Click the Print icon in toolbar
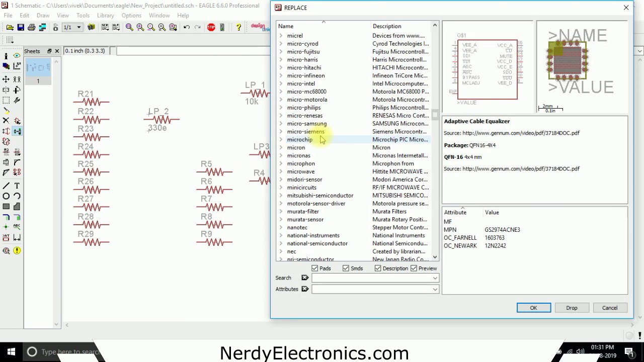 tap(32, 27)
